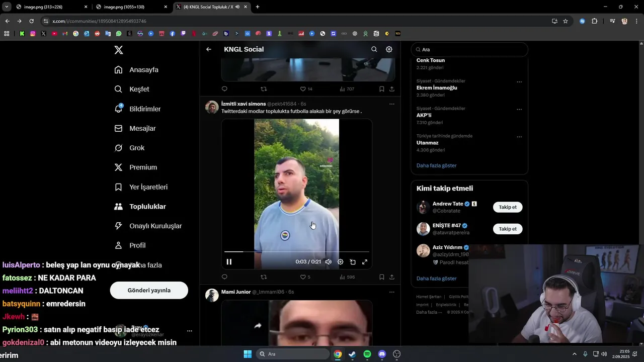
Task: Go to Anasayfa in sidebar
Action: 136,70
